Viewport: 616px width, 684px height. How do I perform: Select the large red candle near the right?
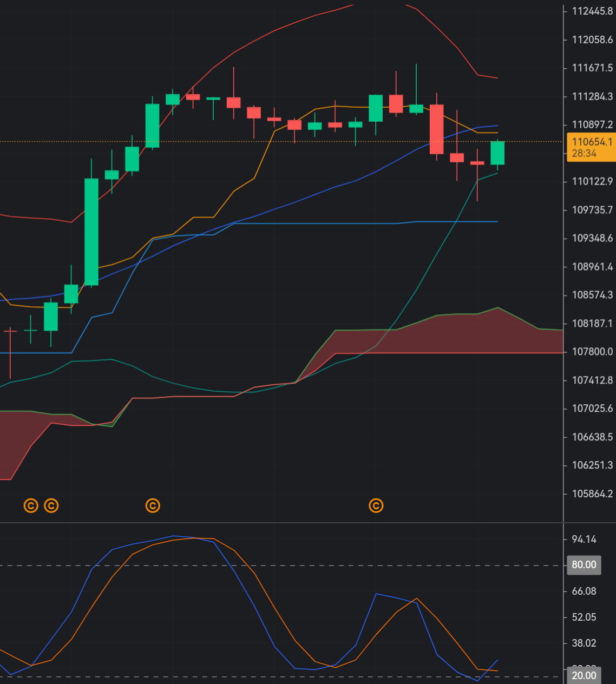click(x=436, y=129)
